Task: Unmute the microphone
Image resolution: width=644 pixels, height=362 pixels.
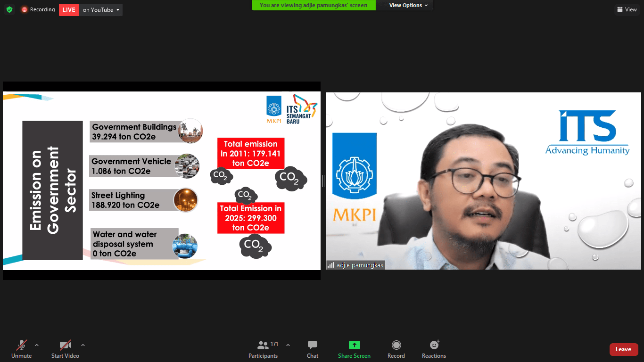Action: click(x=21, y=349)
